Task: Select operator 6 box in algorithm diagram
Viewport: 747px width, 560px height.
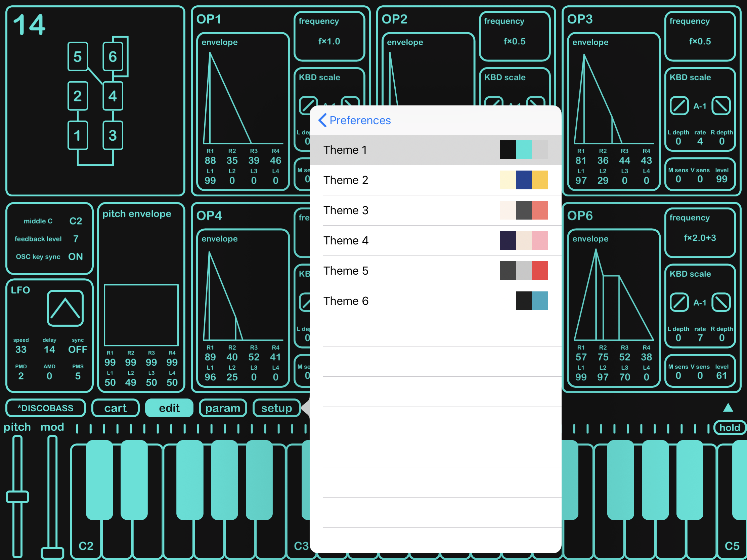Action: (113, 57)
